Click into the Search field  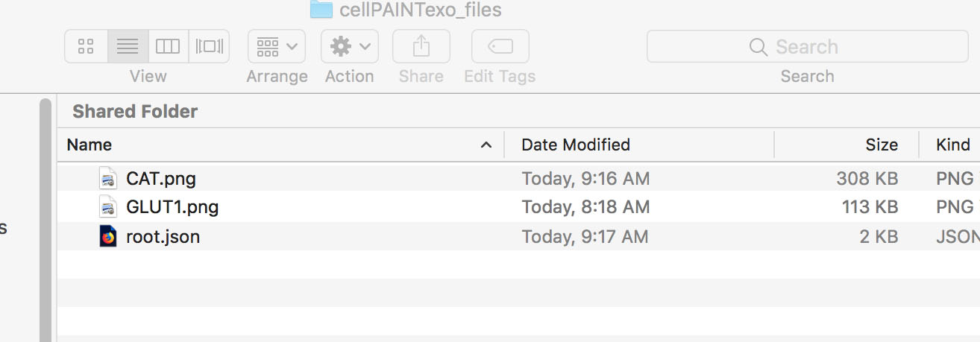pyautogui.click(x=807, y=46)
